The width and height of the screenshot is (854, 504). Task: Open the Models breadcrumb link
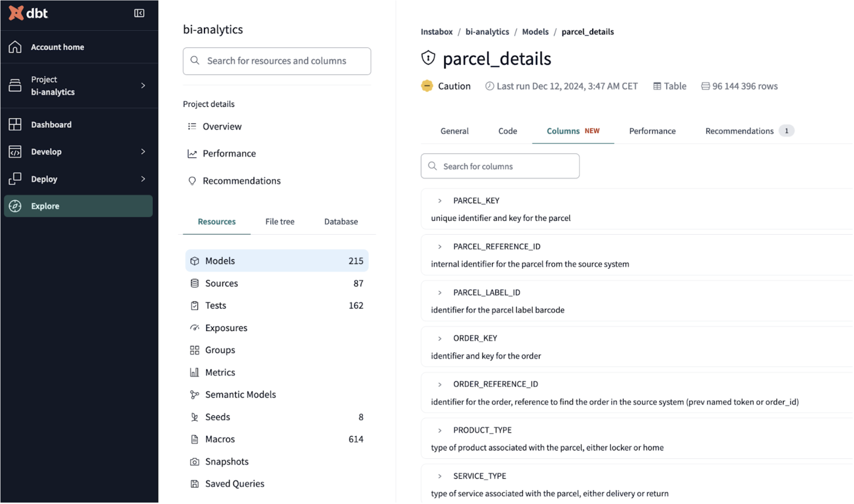[535, 32]
